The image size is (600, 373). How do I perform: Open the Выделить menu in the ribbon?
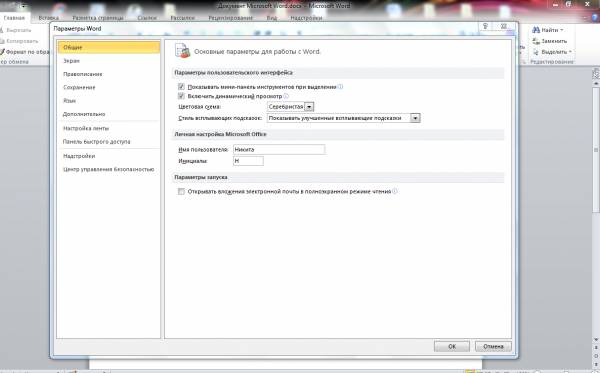point(552,52)
